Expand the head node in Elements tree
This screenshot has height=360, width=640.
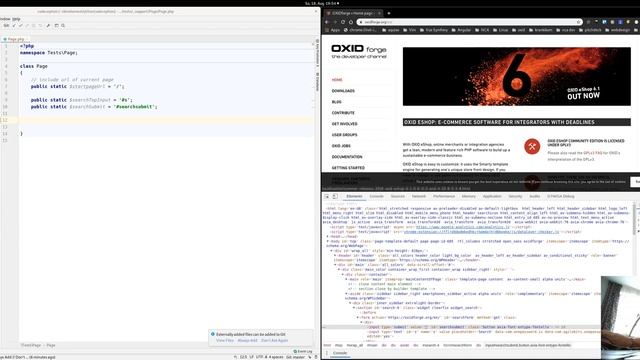click(328, 236)
